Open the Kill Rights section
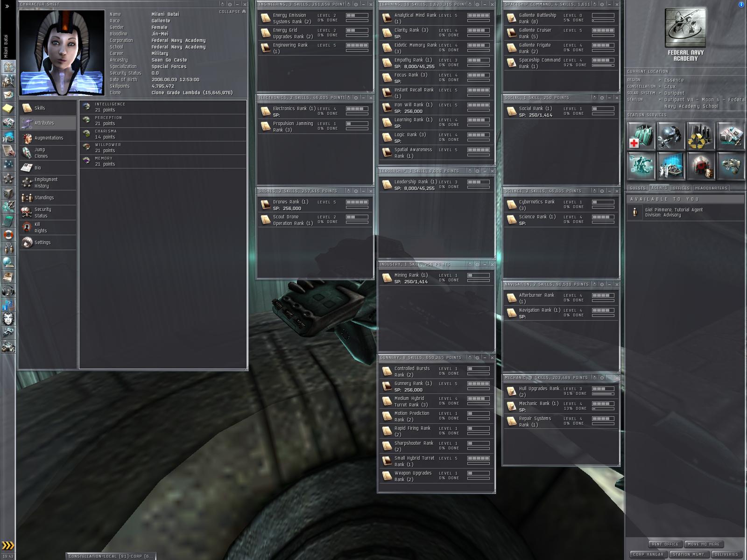This screenshot has height=560, width=747. tap(48, 227)
